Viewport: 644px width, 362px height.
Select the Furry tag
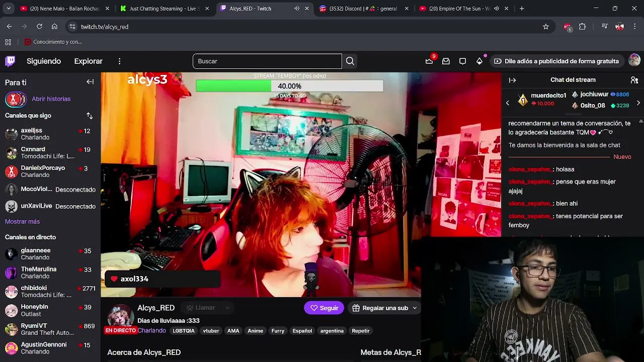(x=278, y=331)
